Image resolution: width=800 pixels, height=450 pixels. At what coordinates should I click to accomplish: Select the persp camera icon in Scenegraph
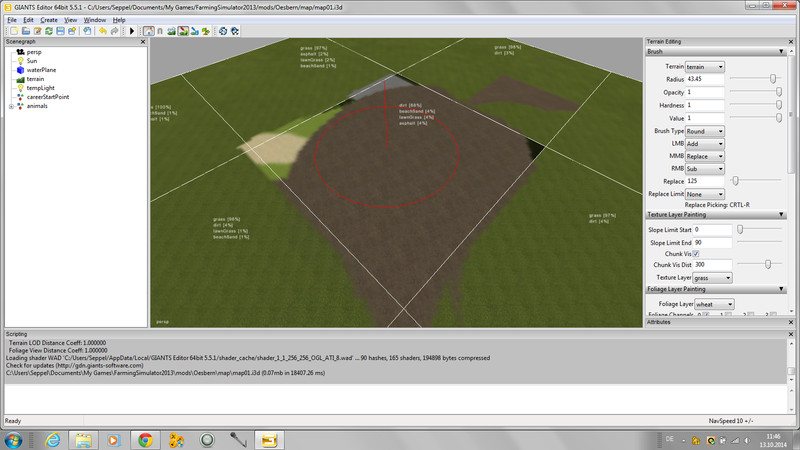19,51
